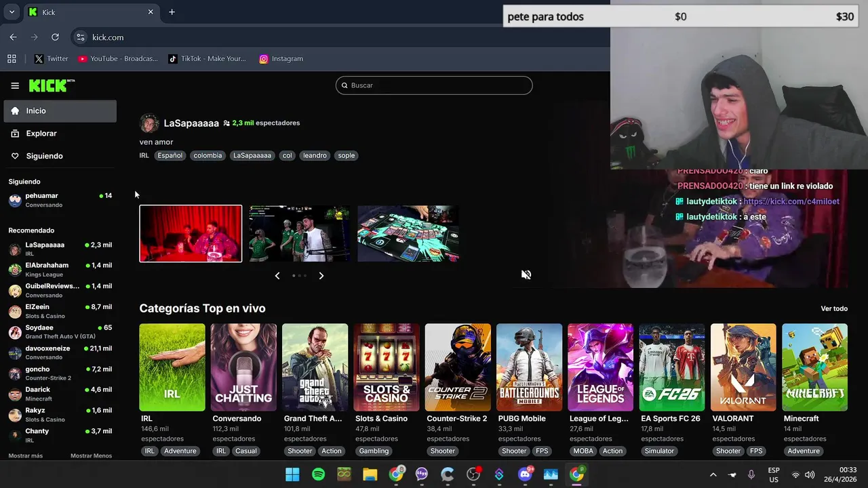Open ElZeein recommended channel
This screenshot has height=488, width=868.
(x=60, y=311)
